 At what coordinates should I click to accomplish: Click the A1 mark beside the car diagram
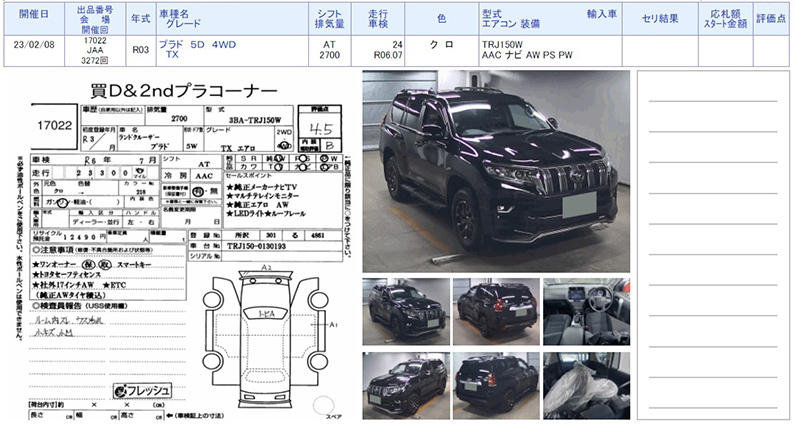coord(334,324)
